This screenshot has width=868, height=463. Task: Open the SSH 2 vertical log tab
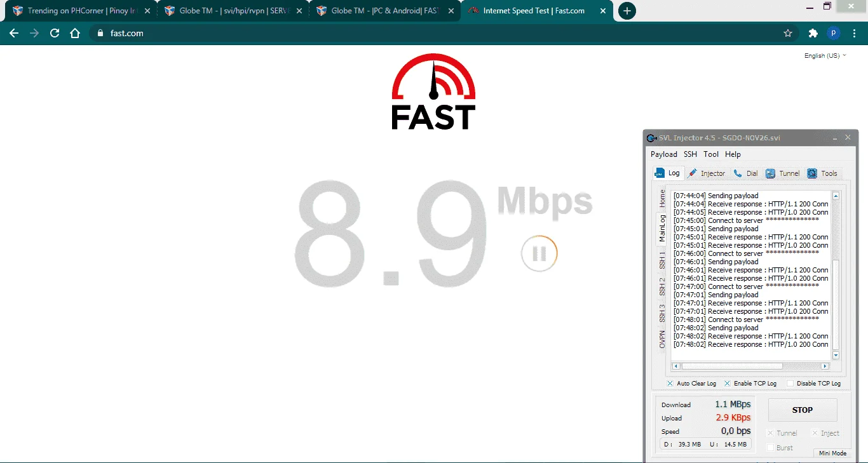point(662,286)
